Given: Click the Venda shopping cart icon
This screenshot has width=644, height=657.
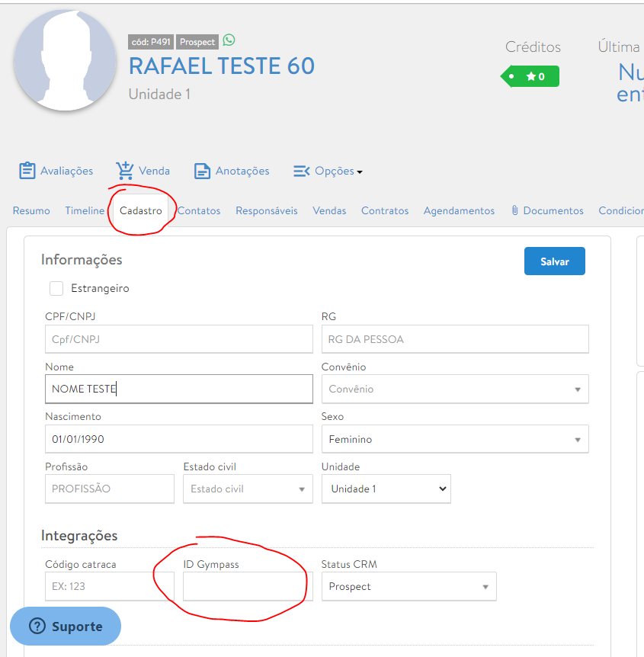Looking at the screenshot, I should pos(125,171).
